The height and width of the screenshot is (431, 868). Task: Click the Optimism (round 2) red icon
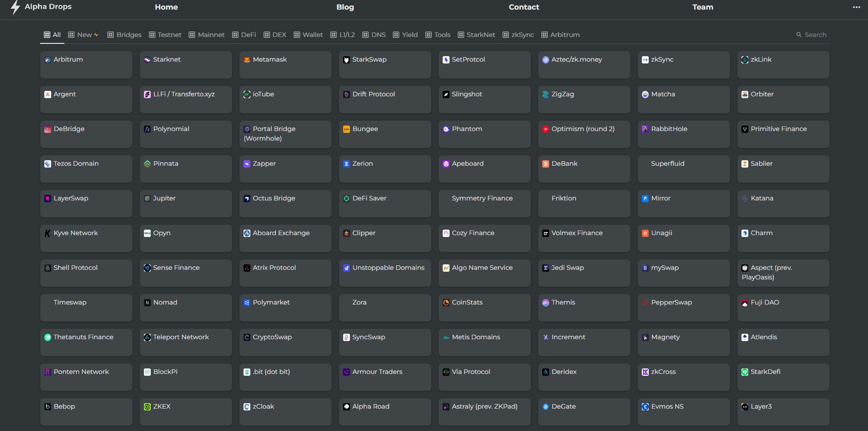pyautogui.click(x=545, y=129)
